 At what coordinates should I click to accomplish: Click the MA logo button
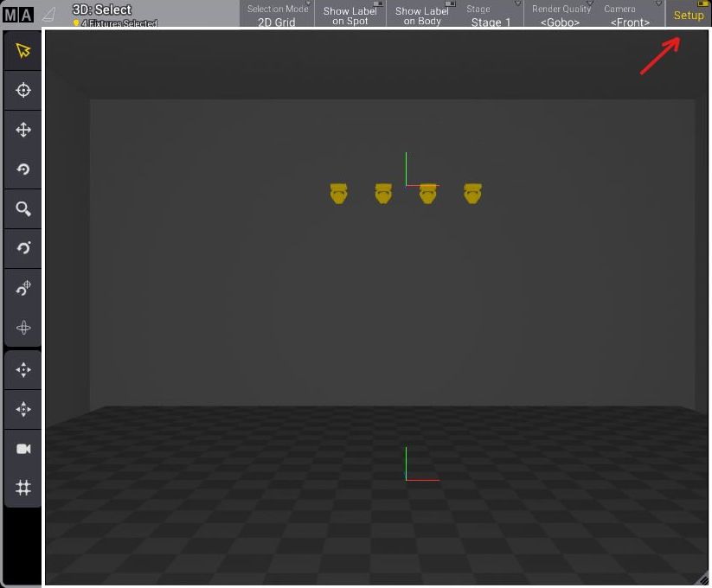point(18,14)
